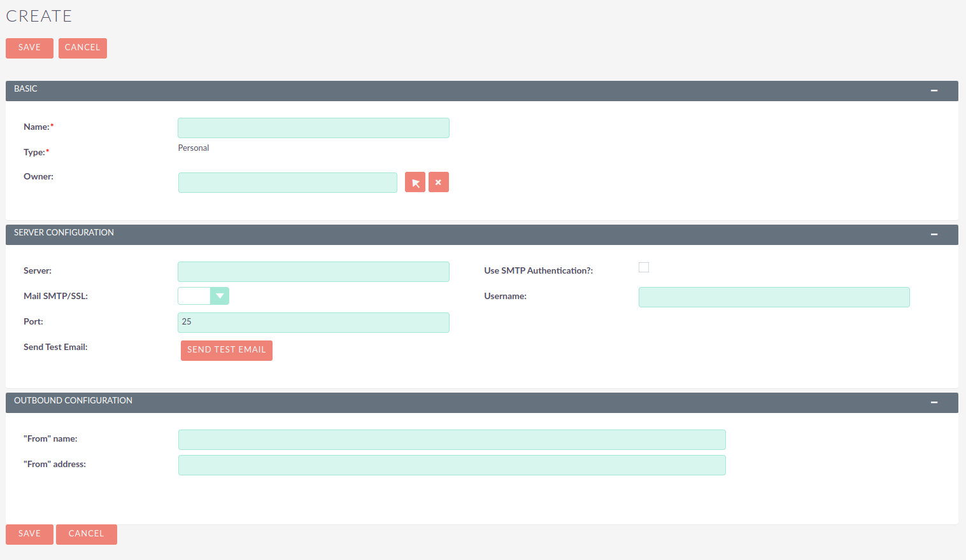Click the Owner record select arrow icon

pos(415,182)
